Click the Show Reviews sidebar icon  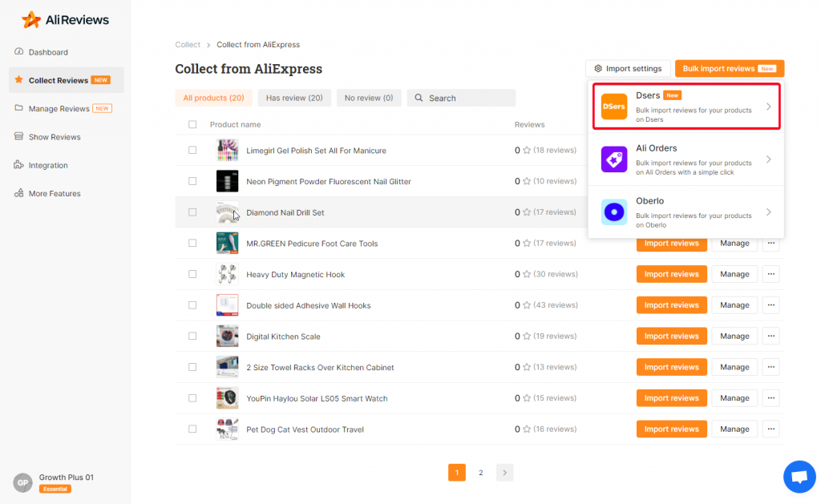(19, 136)
